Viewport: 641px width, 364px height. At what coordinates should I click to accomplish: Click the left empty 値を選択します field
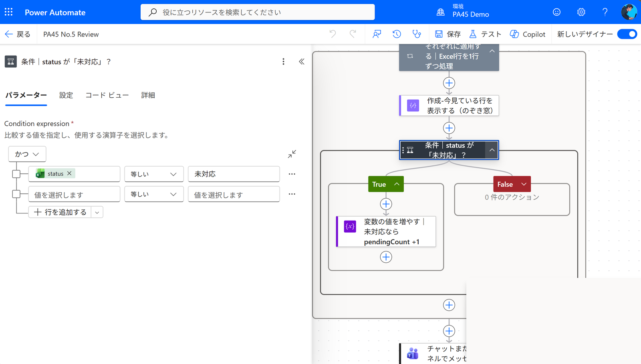(74, 194)
